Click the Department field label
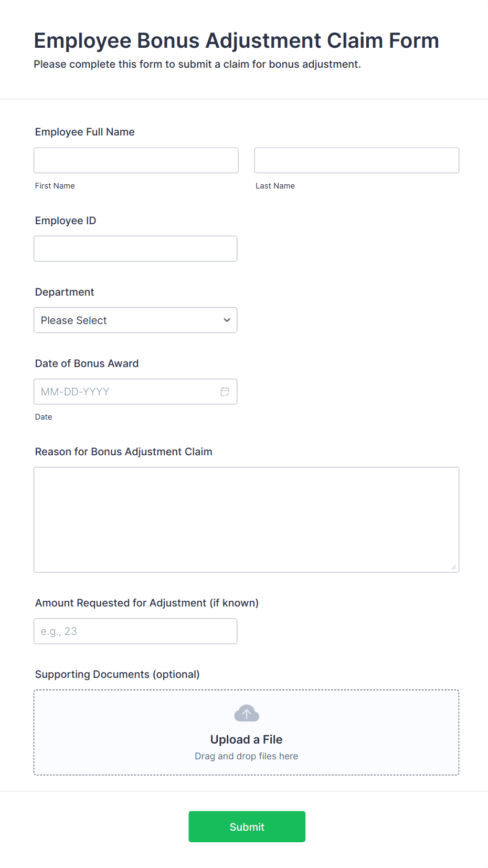488x868 pixels. click(x=65, y=292)
